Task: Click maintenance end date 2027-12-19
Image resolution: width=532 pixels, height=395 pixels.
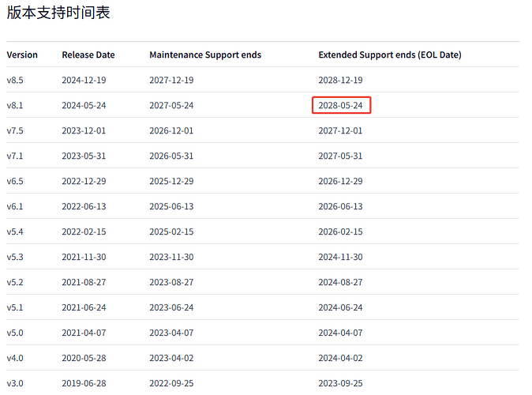Action: 171,80
